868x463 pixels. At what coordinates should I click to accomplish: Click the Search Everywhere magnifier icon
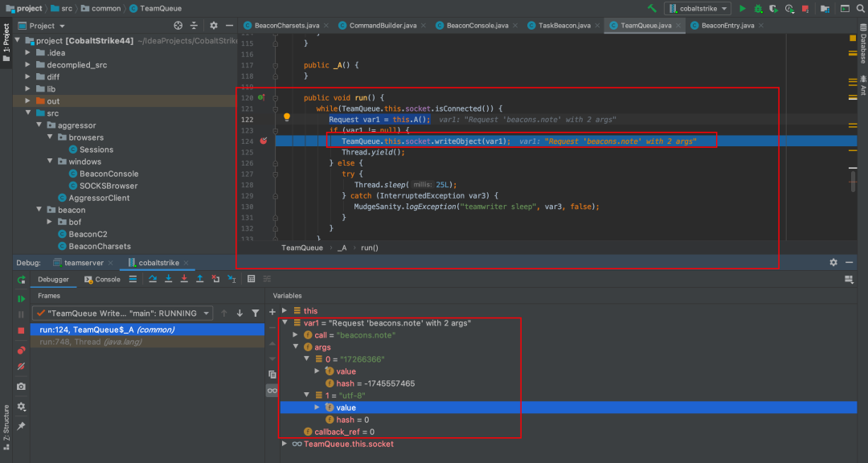860,8
